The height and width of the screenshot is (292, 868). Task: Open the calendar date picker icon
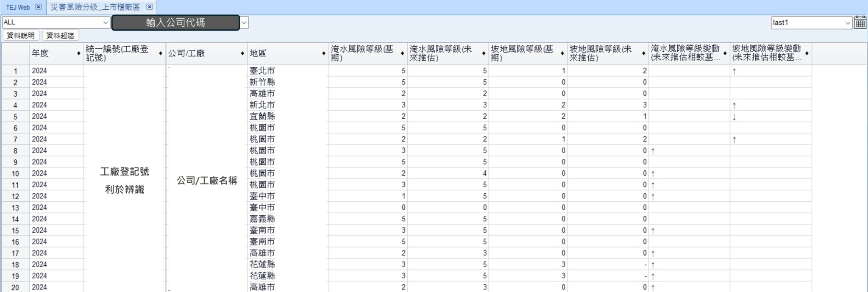point(860,22)
